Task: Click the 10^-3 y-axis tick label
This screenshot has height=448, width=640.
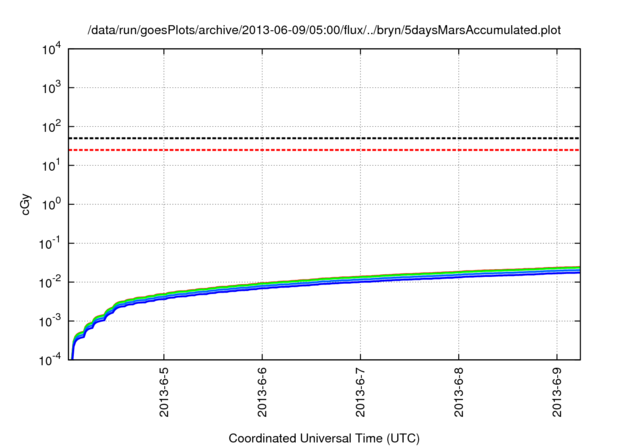Action: click(x=50, y=322)
